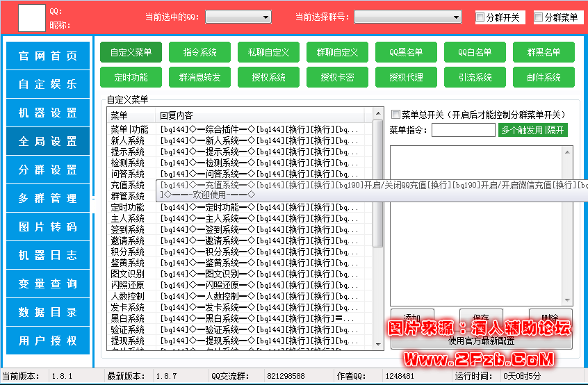
Task: Click the 回复内容 column header
Action: point(264,115)
